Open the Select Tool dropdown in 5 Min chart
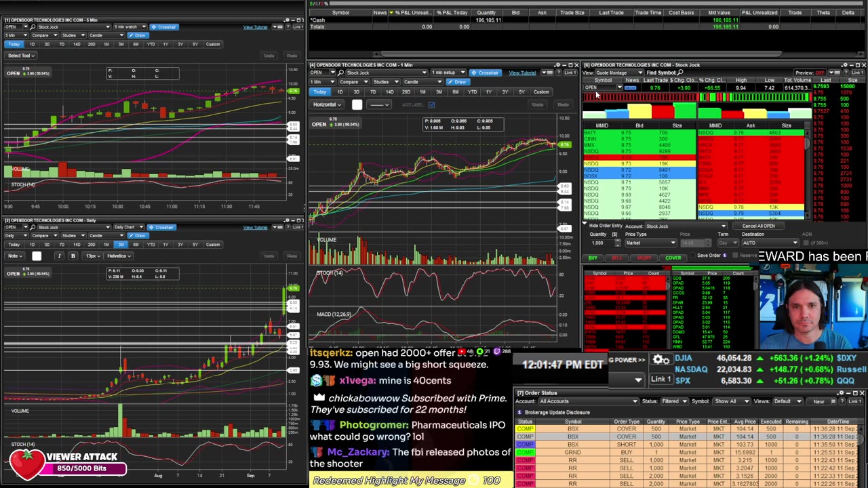This screenshot has width=868, height=488. (21, 56)
